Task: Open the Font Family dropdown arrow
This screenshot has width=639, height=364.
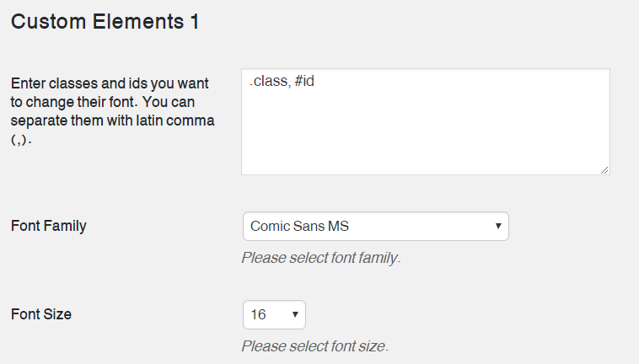Action: (498, 227)
